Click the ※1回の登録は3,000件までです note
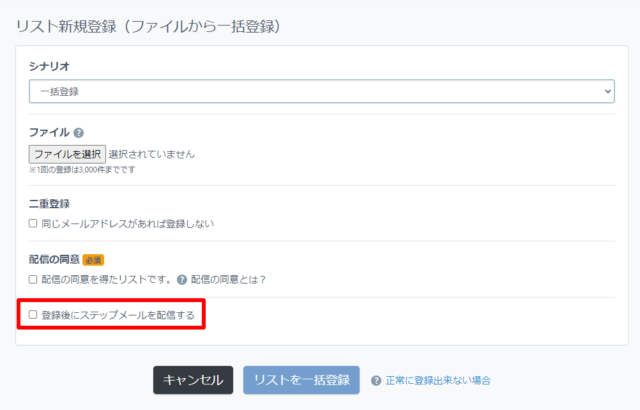640x410 pixels. [x=82, y=170]
